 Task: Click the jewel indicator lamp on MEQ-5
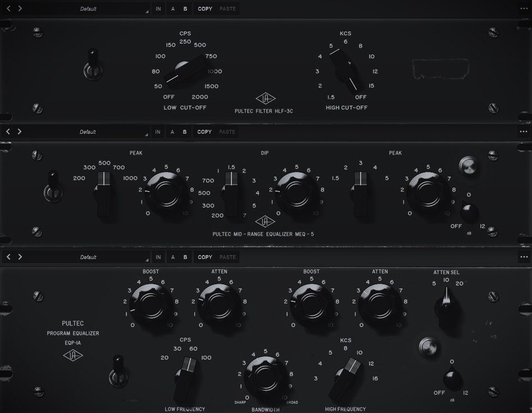pos(469,165)
